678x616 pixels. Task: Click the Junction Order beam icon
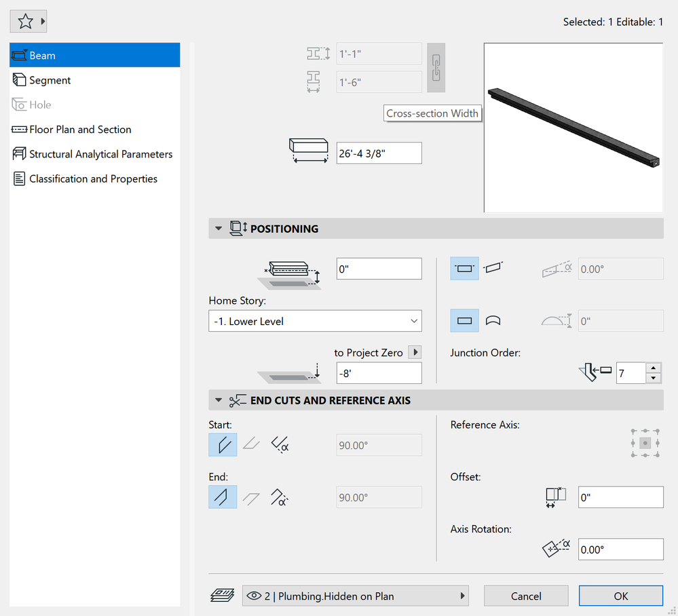pyautogui.click(x=594, y=372)
